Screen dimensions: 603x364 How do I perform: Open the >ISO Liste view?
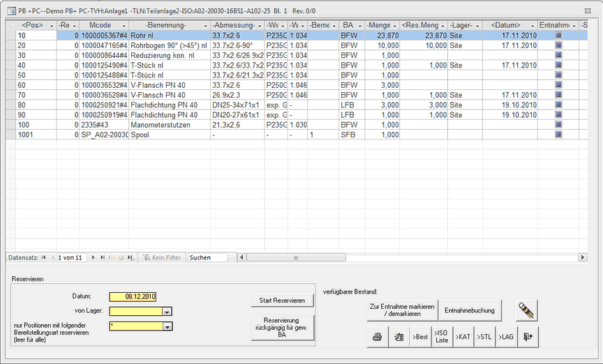point(442,337)
